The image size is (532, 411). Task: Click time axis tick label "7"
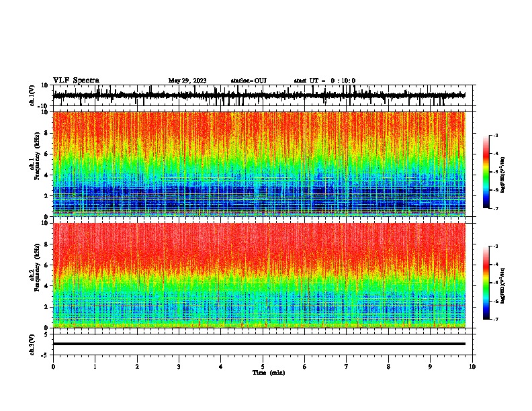click(x=347, y=367)
